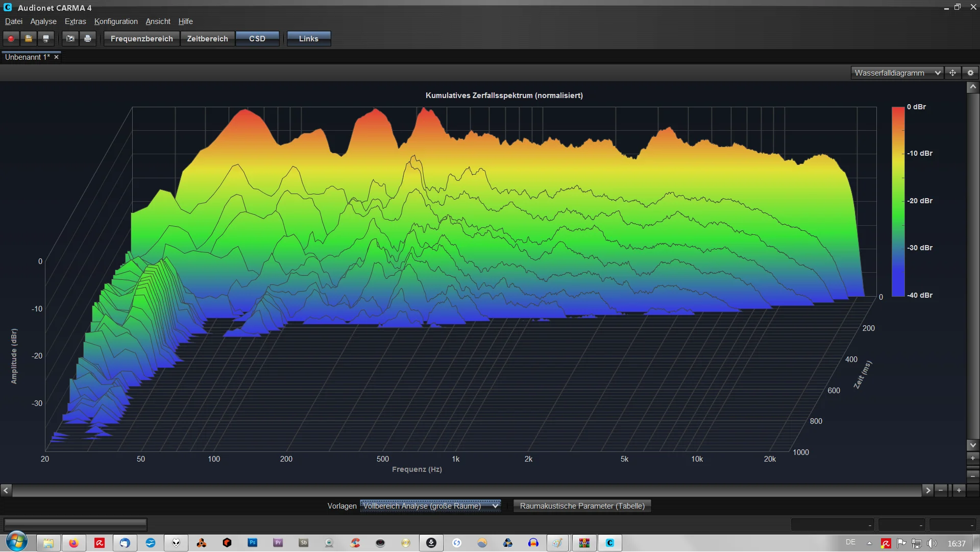Click the right arrow of horizontal scrollbar
The height and width of the screenshot is (552, 980).
click(927, 491)
